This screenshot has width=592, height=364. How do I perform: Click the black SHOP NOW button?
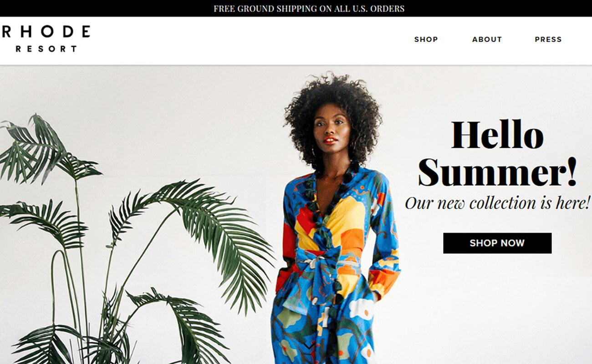(497, 243)
